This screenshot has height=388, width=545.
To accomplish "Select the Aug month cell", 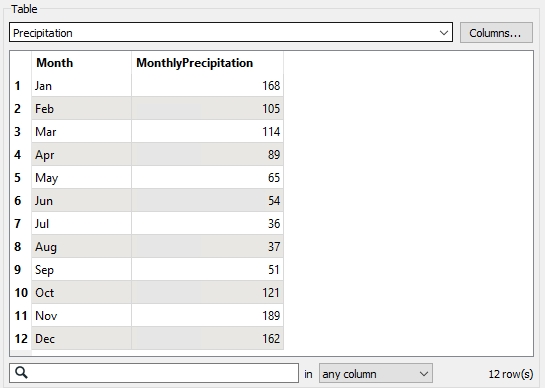I will click(x=81, y=246).
